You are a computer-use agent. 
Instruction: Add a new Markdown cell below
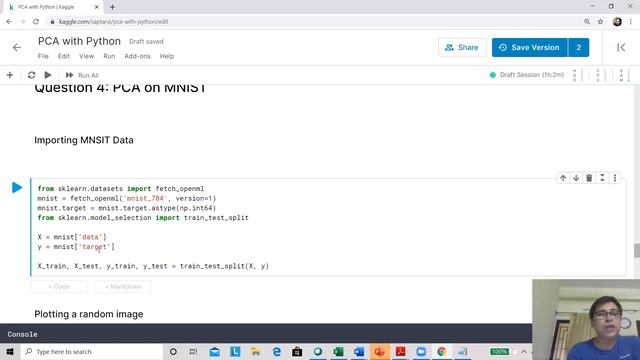pyautogui.click(x=123, y=287)
